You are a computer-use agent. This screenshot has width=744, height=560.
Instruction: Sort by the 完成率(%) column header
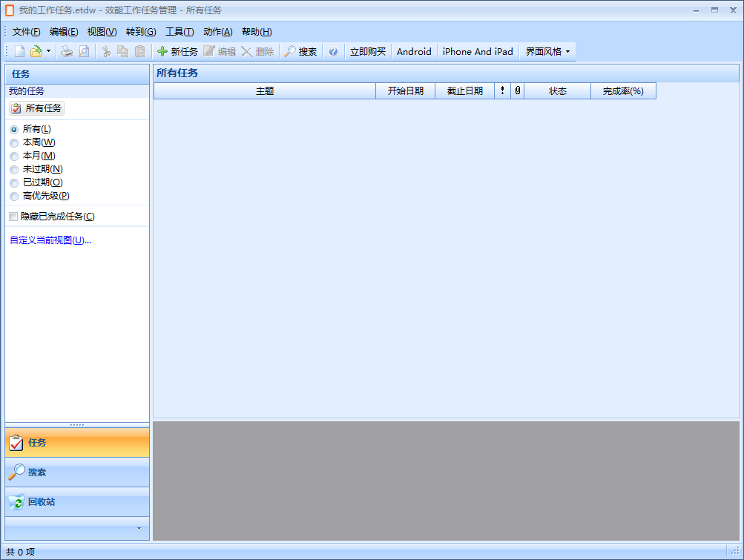pyautogui.click(x=624, y=91)
